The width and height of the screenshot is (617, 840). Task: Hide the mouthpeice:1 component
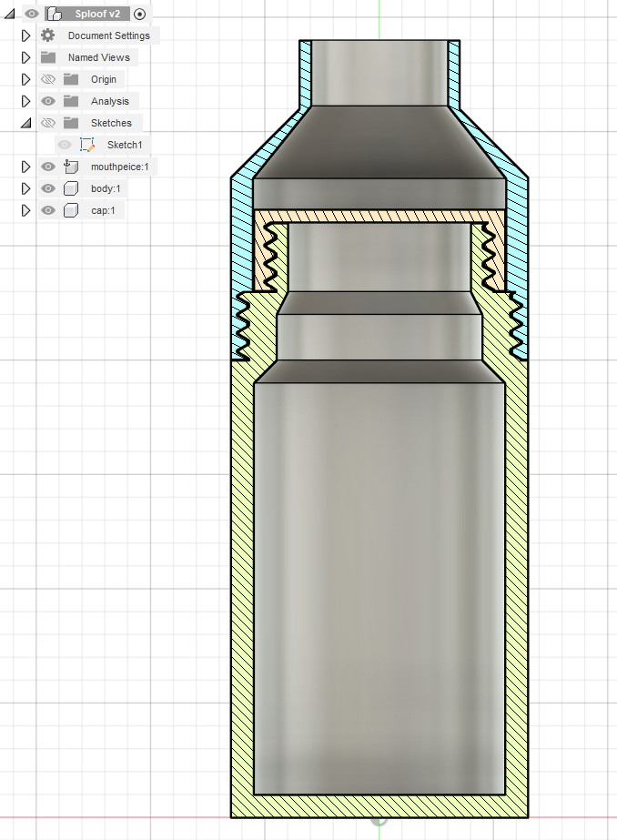[48, 167]
